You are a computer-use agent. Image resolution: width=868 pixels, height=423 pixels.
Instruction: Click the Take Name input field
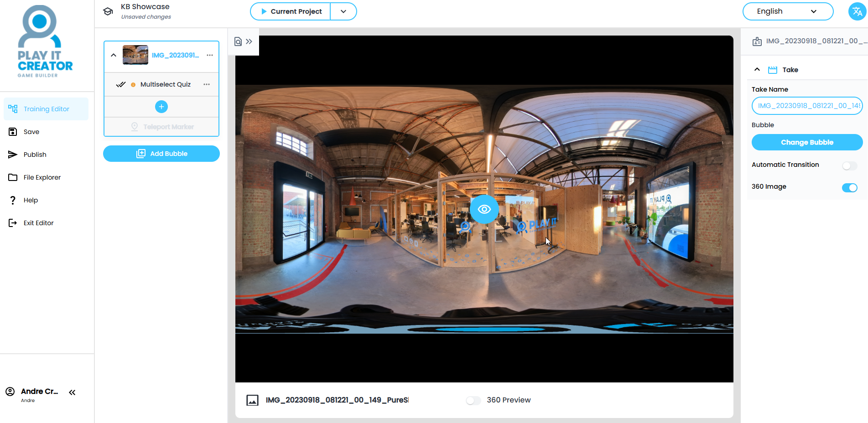click(x=806, y=106)
